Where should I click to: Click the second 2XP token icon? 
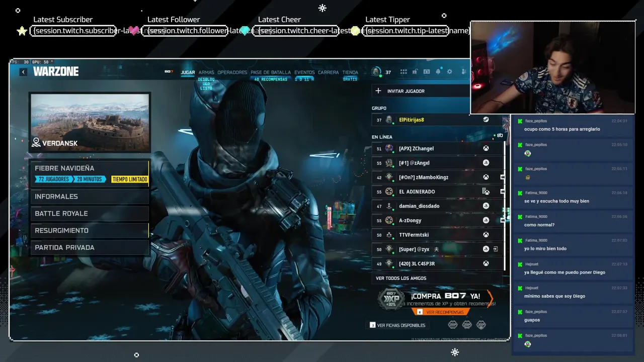[x=467, y=325]
